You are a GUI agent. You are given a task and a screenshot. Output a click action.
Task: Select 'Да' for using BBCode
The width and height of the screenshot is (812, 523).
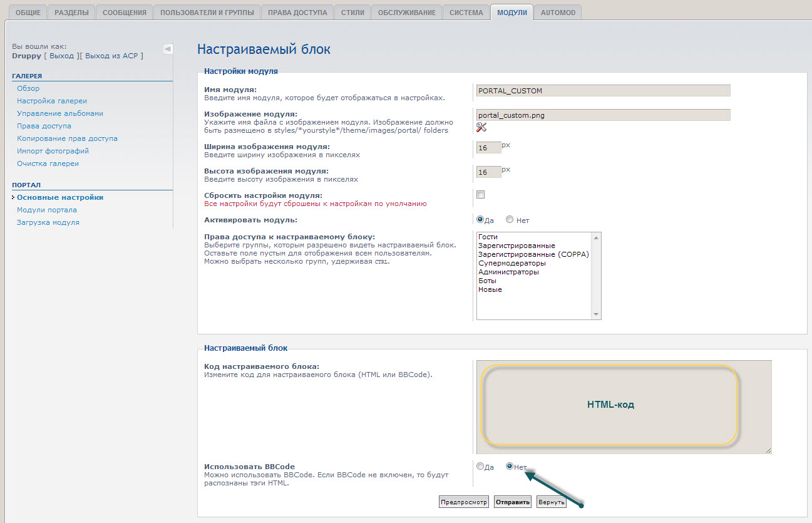(480, 467)
